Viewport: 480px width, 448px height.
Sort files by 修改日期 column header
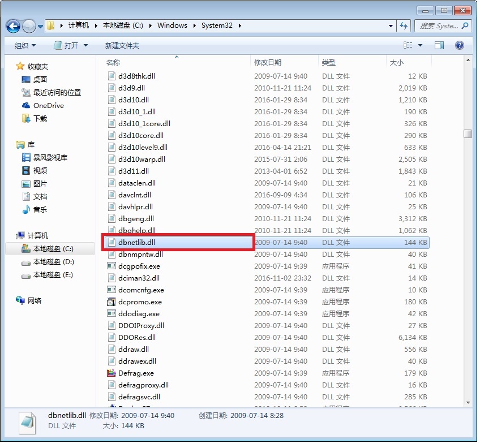click(268, 62)
